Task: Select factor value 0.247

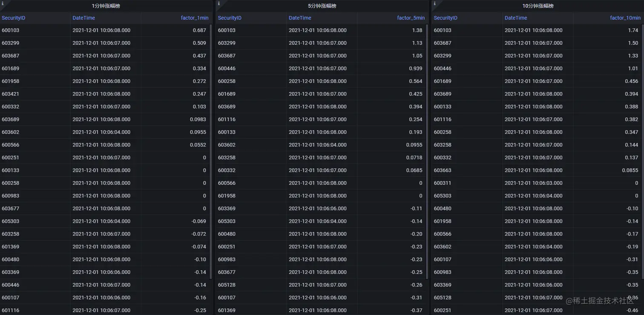Action: click(x=199, y=94)
